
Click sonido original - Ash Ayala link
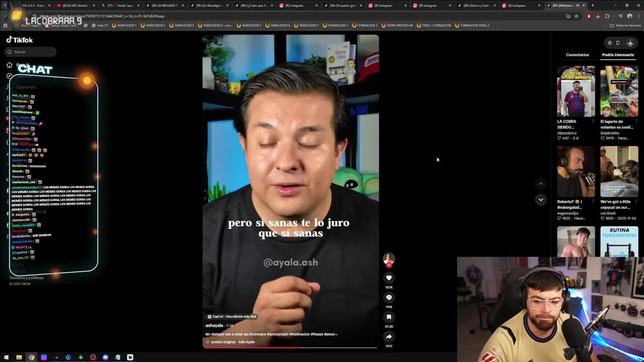pos(232,342)
